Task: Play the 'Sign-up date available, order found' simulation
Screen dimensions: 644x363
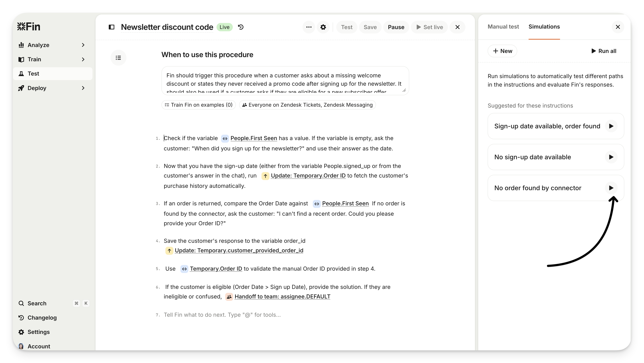Action: (x=611, y=126)
